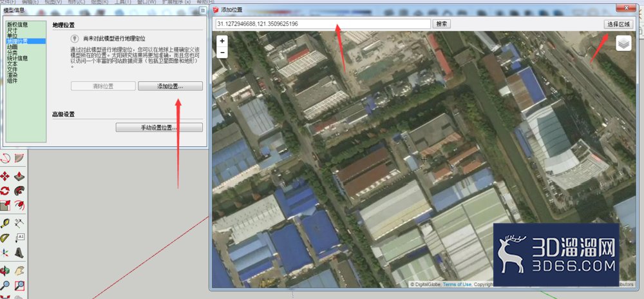
Task: Select 统计信息 in the model info list
Action: click(x=17, y=59)
